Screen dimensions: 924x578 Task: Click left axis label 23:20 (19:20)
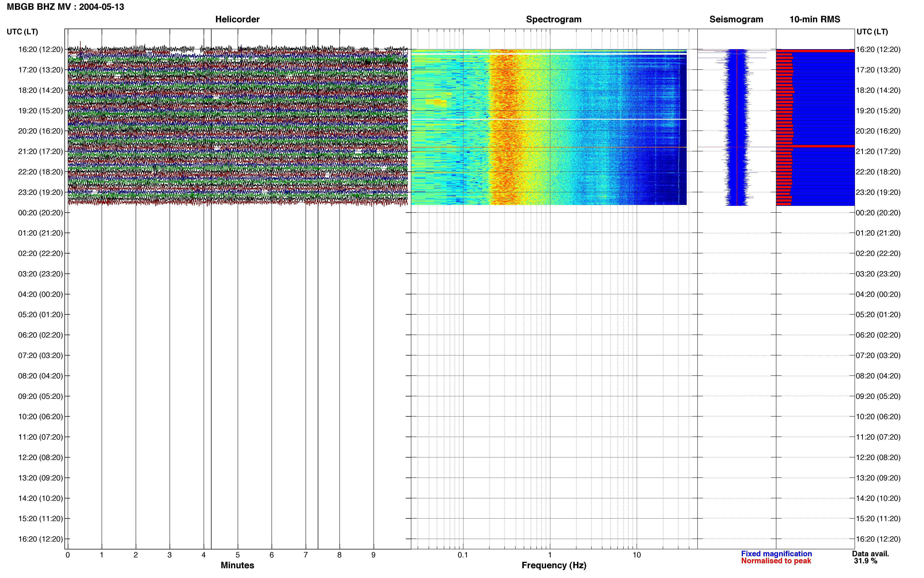tap(41, 192)
